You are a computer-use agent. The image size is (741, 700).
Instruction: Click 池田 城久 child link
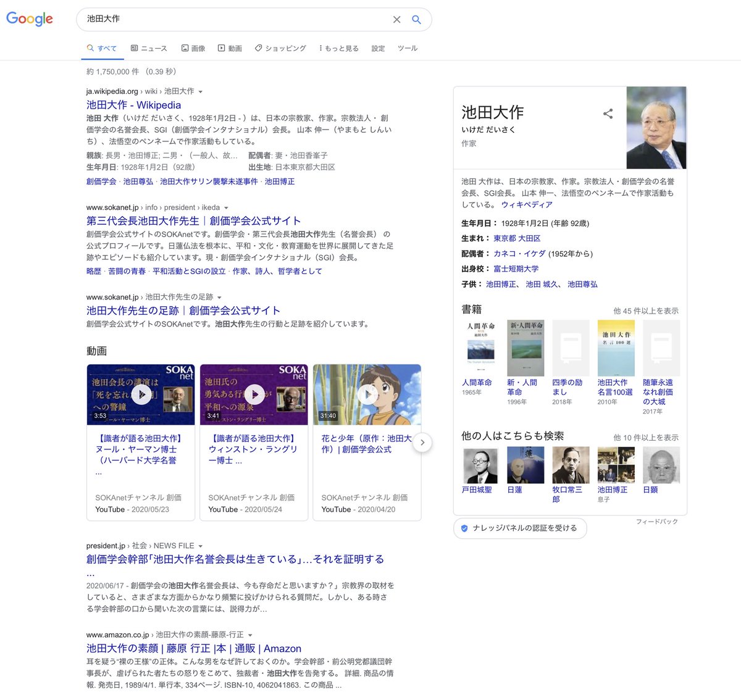click(542, 285)
